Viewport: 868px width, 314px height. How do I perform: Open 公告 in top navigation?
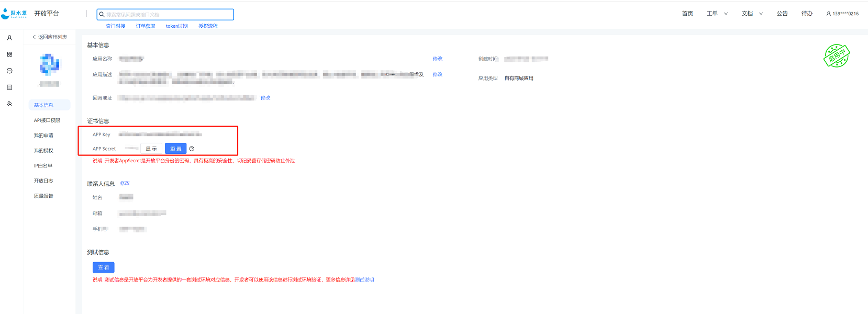point(782,14)
